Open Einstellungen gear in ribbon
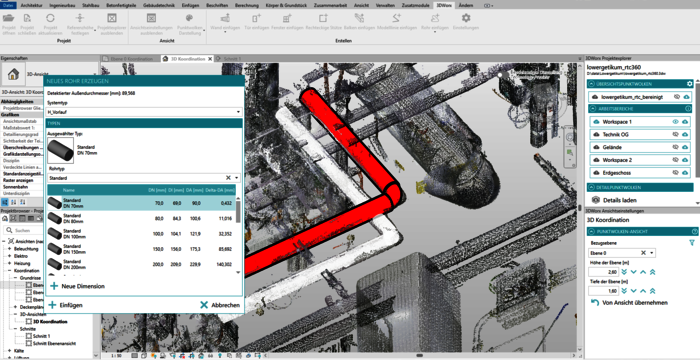Viewport: 700px width, 360px height. coord(466,18)
